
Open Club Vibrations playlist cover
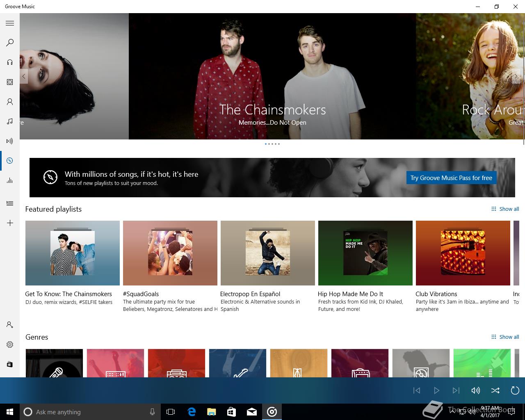pos(463,253)
